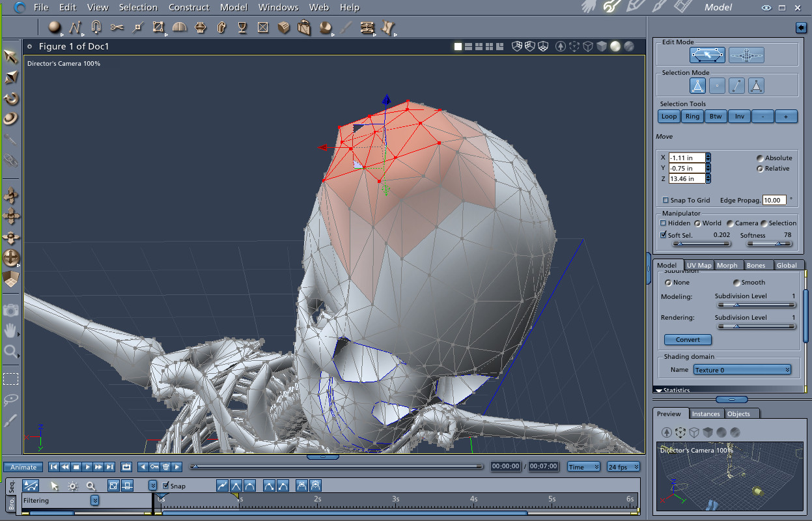Select the scissors cut tool
Screen dimensions: 812x521
click(117, 27)
